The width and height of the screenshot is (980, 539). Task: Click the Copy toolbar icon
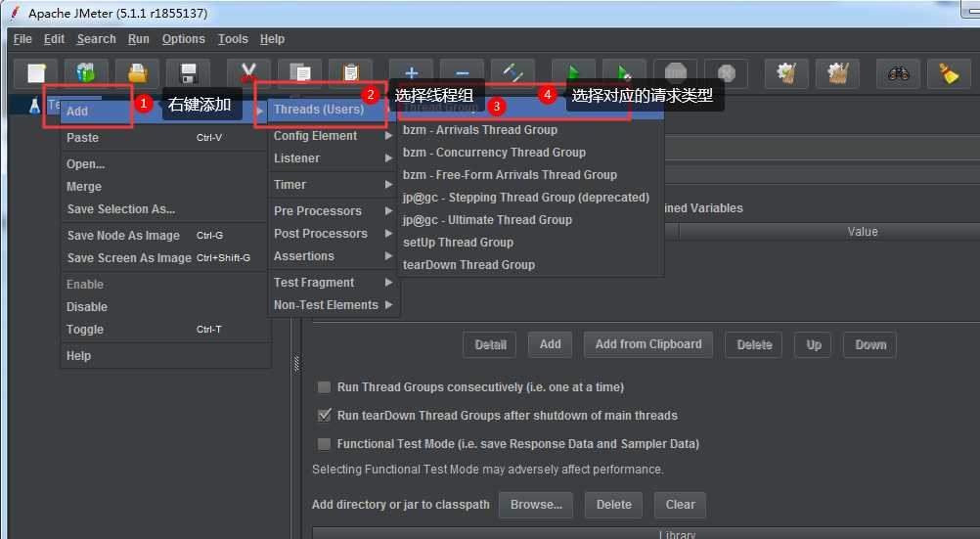click(x=300, y=73)
